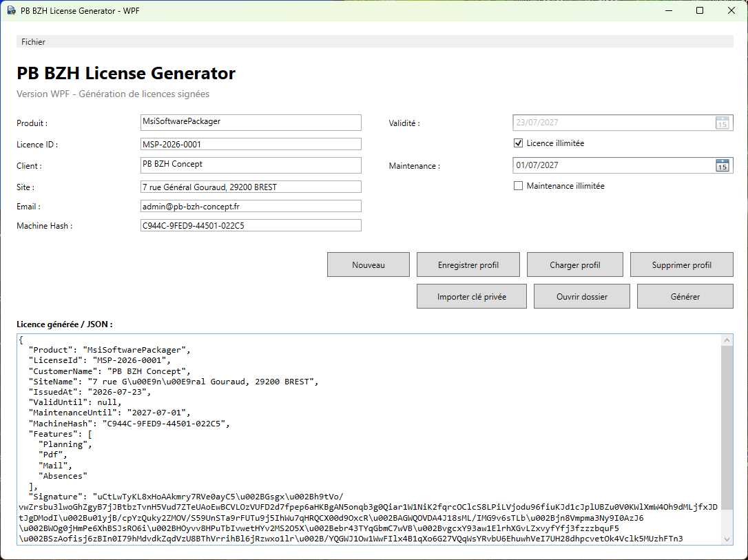Click the Licence générée / JSON label
This screenshot has height=560, width=748.
[65, 324]
